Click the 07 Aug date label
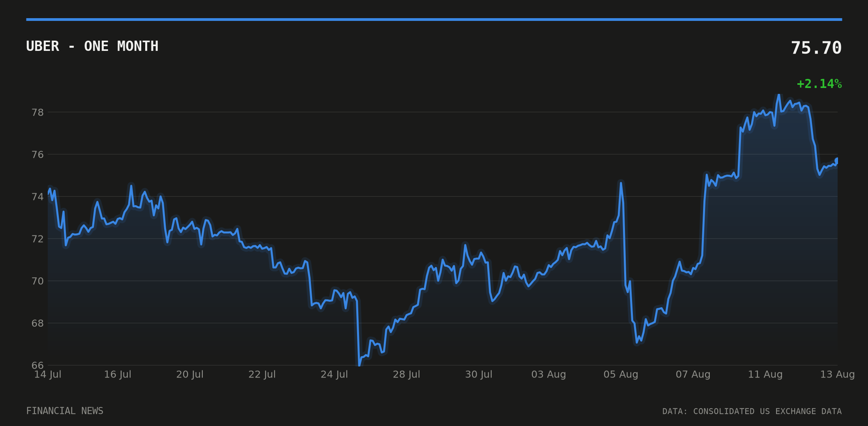 693,374
